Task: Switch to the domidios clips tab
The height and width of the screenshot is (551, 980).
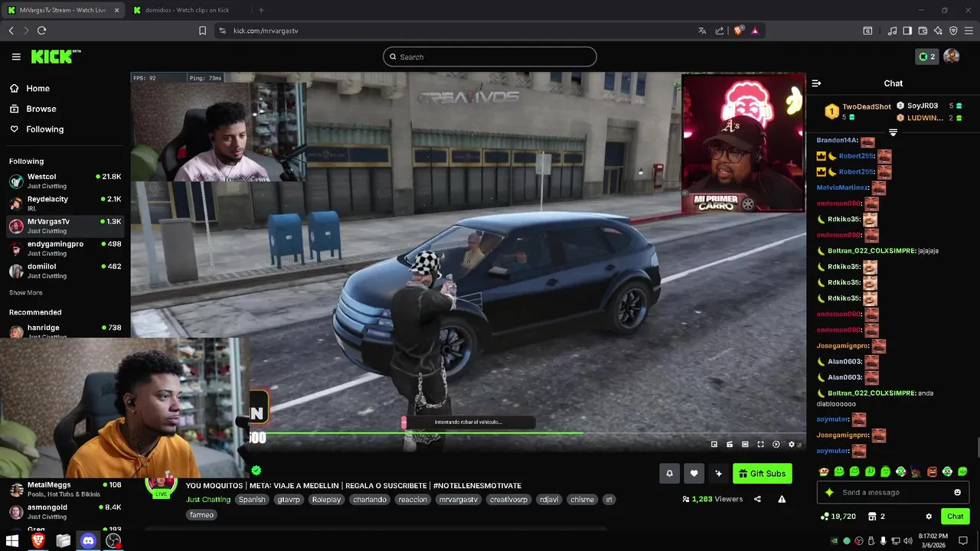Action: [188, 10]
